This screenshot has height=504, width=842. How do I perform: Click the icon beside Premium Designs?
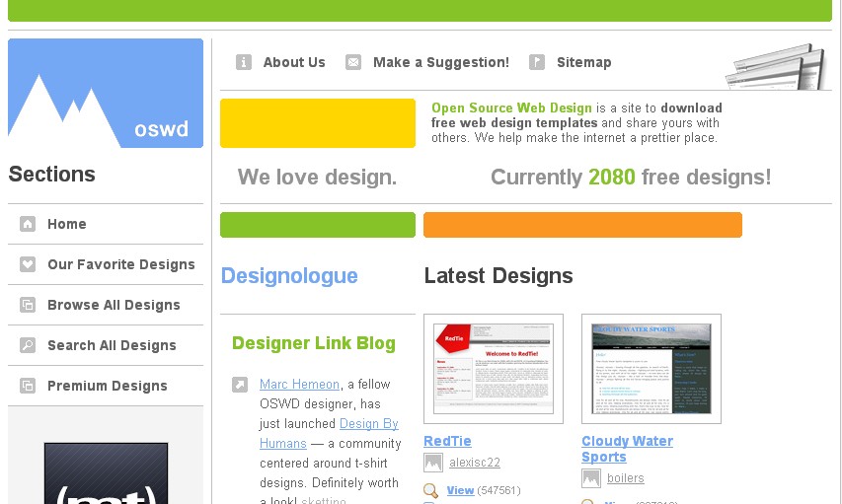tap(28, 386)
